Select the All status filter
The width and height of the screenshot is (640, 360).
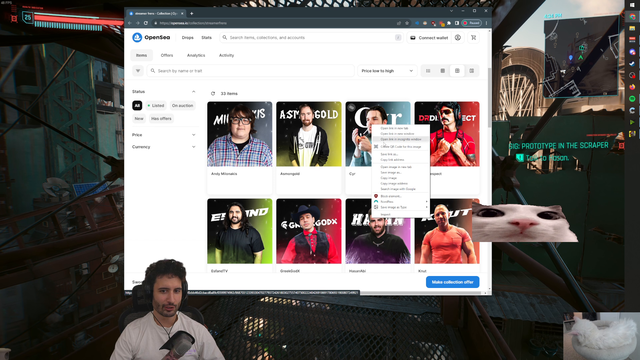[x=137, y=105]
